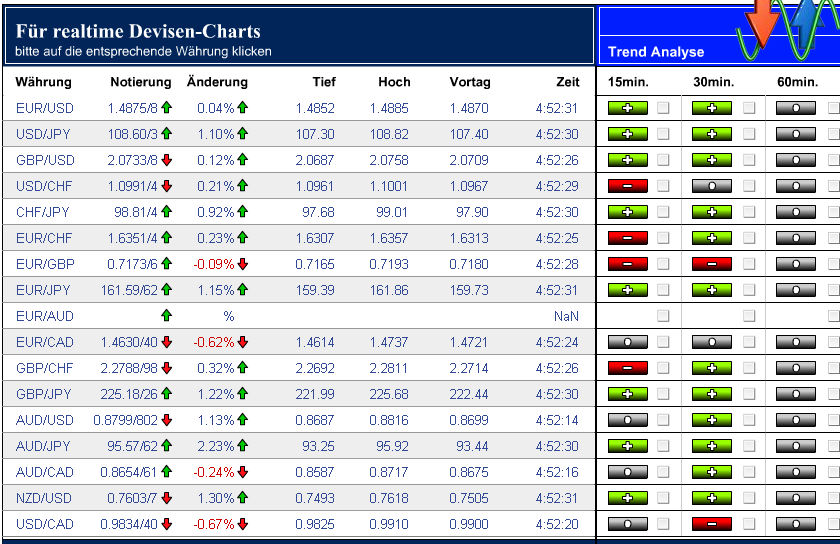Screen dimensions: 840x544
Task: Click the Währung column header
Action: [x=44, y=81]
